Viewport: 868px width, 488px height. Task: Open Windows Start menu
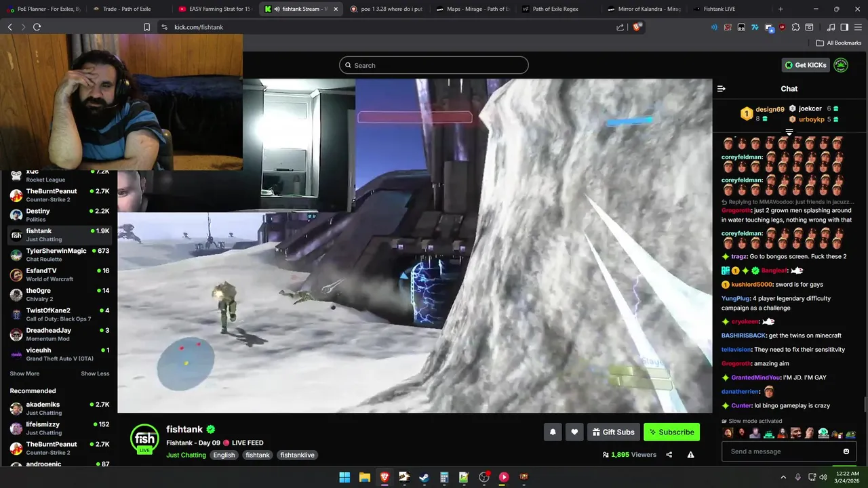point(344,477)
